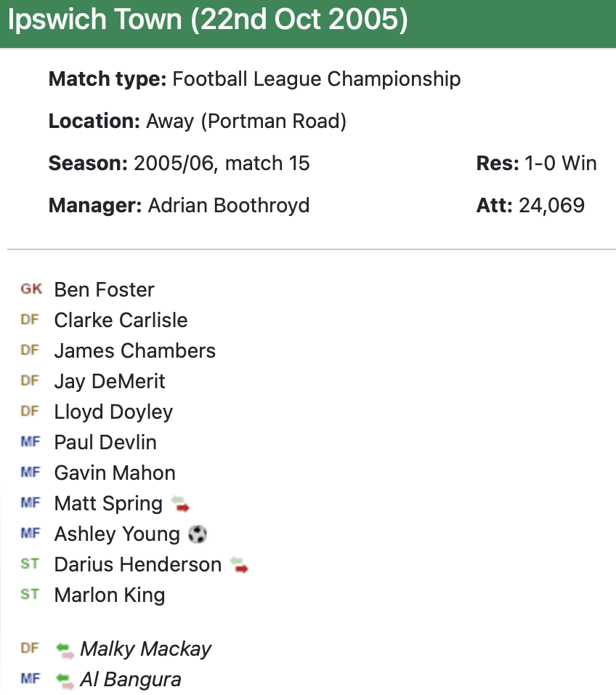Click substitute Malky Mackay's name

pyautogui.click(x=146, y=648)
